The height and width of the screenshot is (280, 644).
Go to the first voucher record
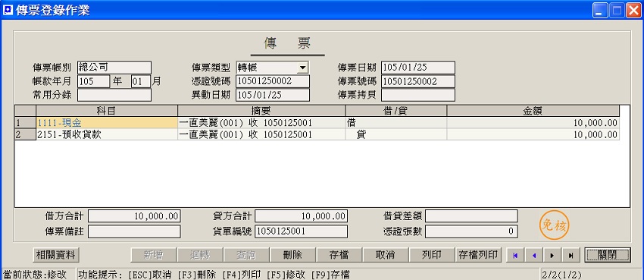pos(515,255)
